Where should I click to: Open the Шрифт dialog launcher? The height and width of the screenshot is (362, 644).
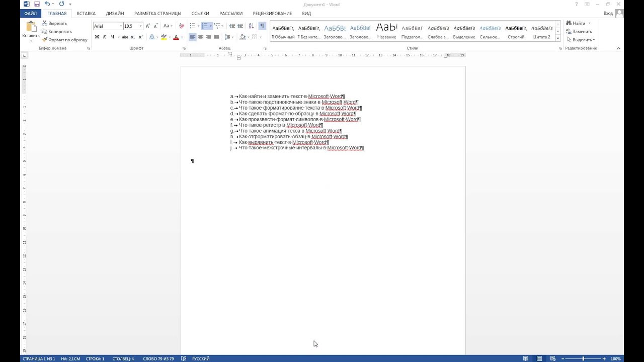tap(184, 48)
